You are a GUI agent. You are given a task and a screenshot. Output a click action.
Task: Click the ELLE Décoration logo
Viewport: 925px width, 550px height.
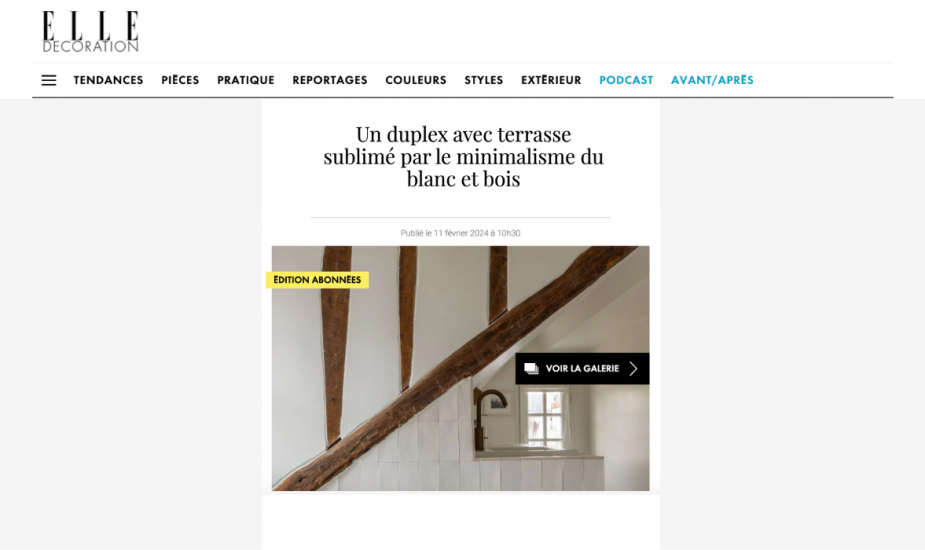[90, 32]
